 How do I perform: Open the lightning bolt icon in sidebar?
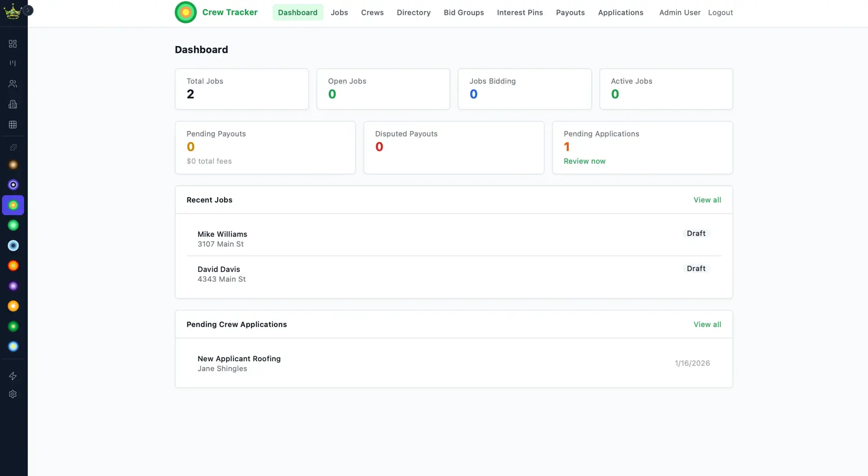tap(13, 376)
